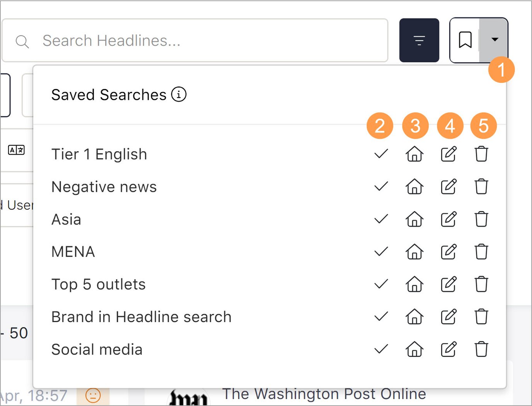
Task: Edit the Negative news saved search
Action: point(448,187)
